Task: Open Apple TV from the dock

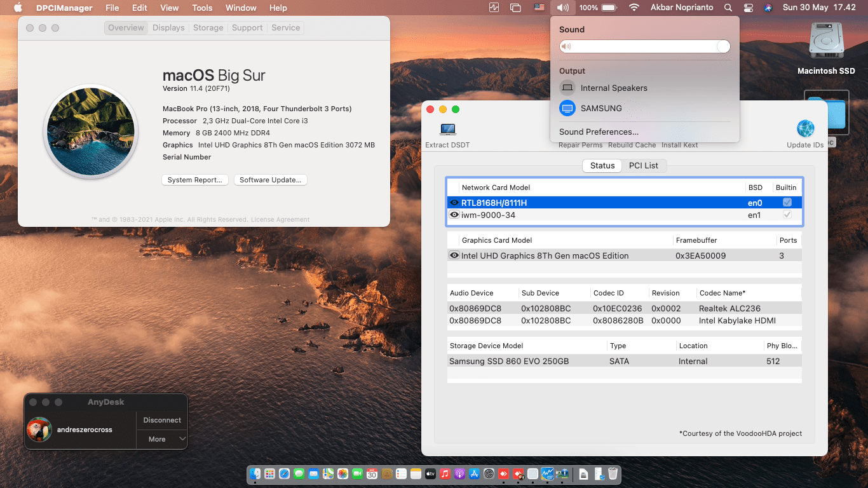Action: click(x=430, y=474)
